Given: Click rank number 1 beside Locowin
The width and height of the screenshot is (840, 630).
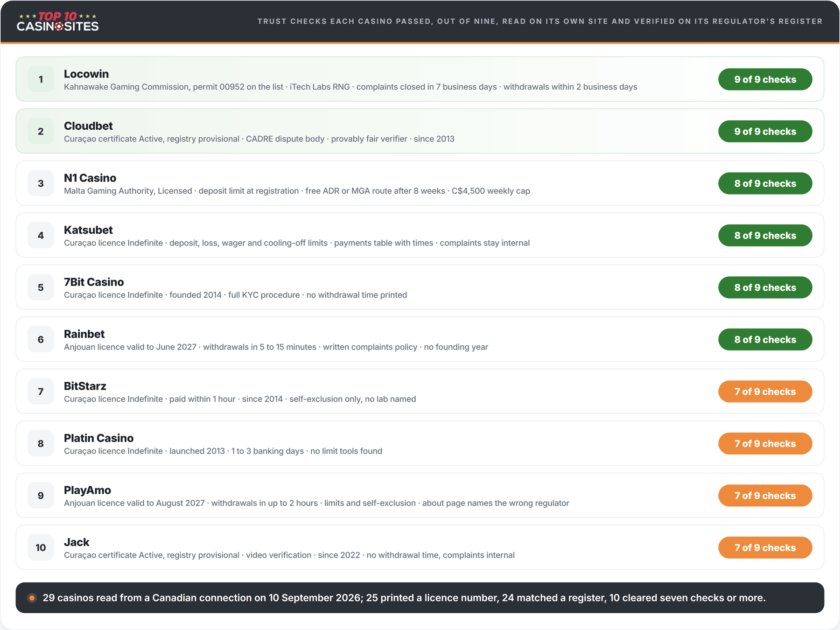Looking at the screenshot, I should (x=41, y=79).
